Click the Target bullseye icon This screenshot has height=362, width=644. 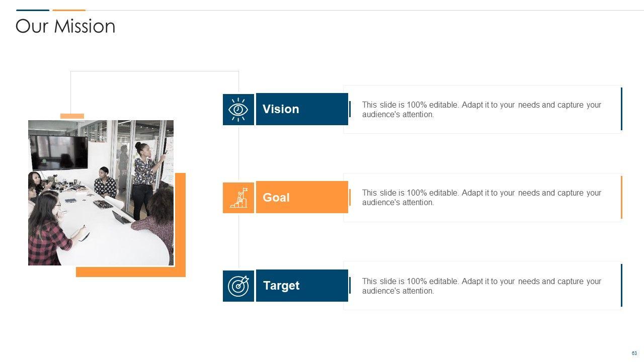click(238, 286)
